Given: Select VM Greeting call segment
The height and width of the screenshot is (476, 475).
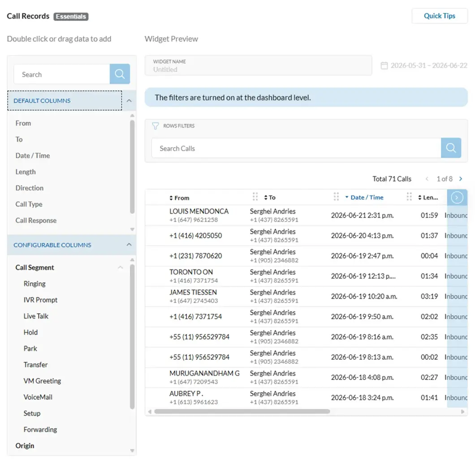Looking at the screenshot, I should [x=42, y=381].
